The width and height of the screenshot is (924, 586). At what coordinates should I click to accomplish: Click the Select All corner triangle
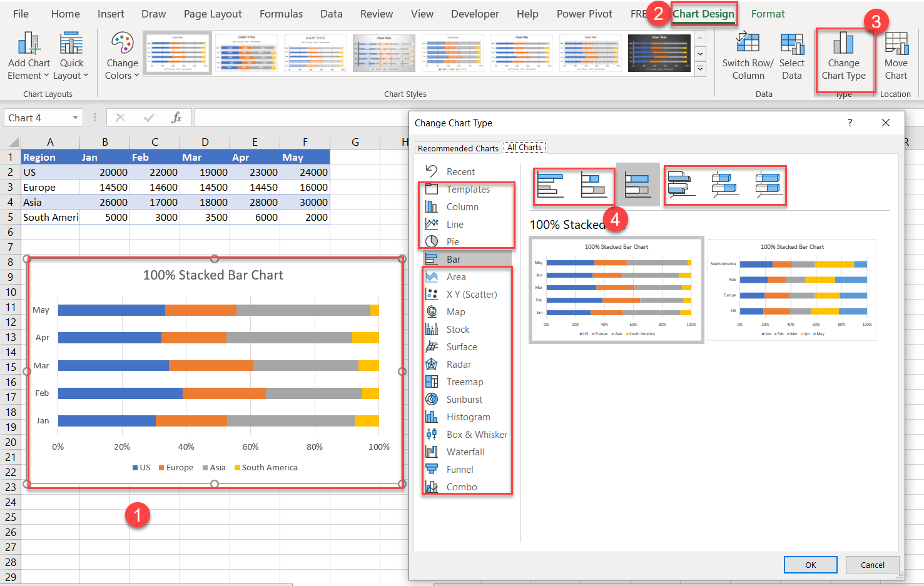tap(14, 143)
